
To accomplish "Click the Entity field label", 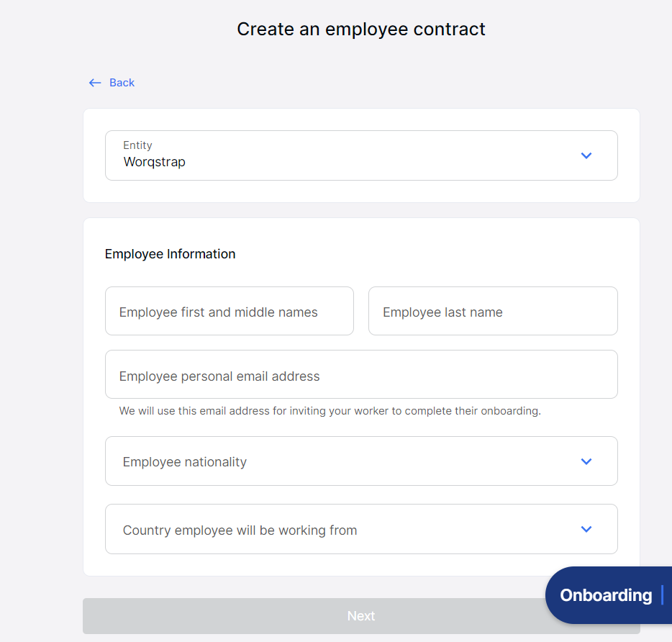I will tap(137, 145).
